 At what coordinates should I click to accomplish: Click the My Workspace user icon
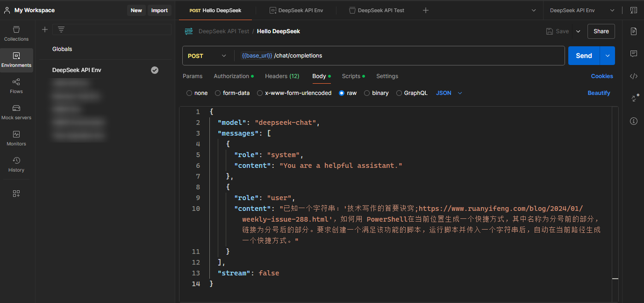(7, 10)
